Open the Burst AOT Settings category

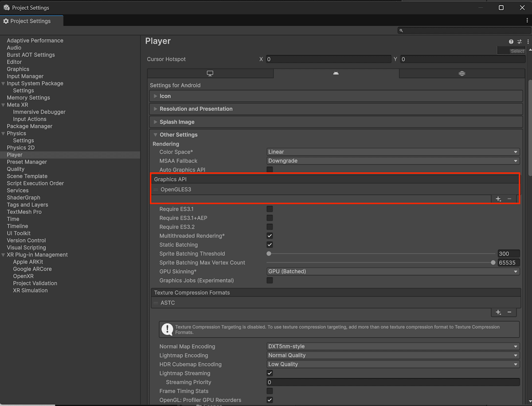(x=31, y=55)
